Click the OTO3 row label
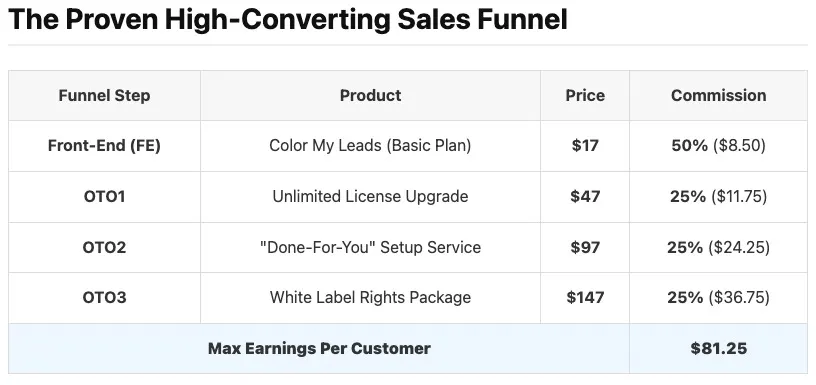The width and height of the screenshot is (816, 385). click(x=104, y=298)
